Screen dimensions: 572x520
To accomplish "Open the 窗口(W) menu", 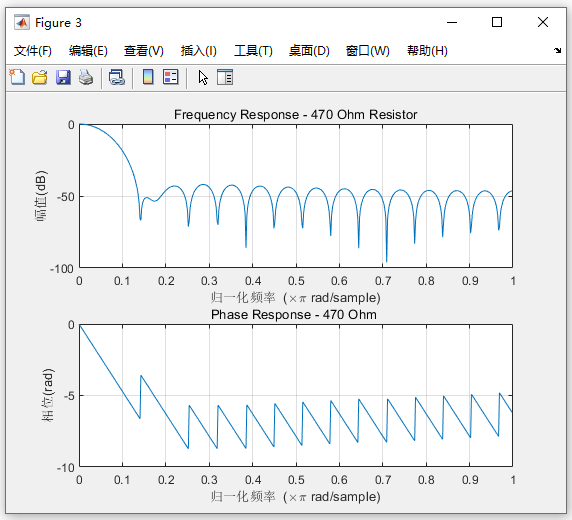I will click(368, 51).
